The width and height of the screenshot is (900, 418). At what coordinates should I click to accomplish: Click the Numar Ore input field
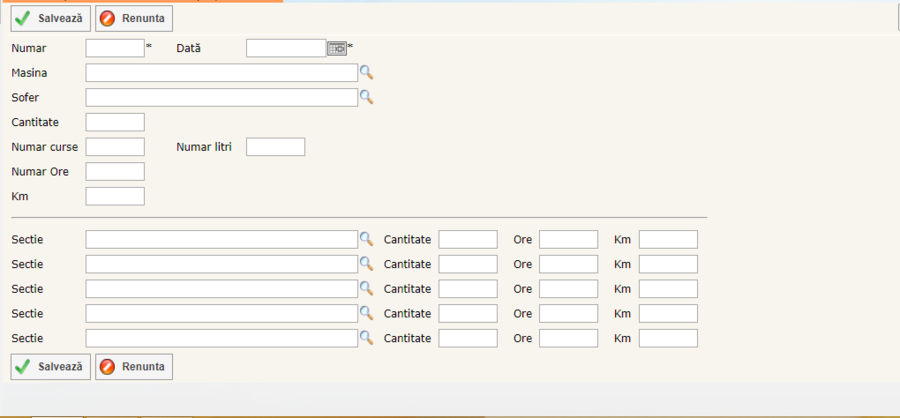(115, 172)
